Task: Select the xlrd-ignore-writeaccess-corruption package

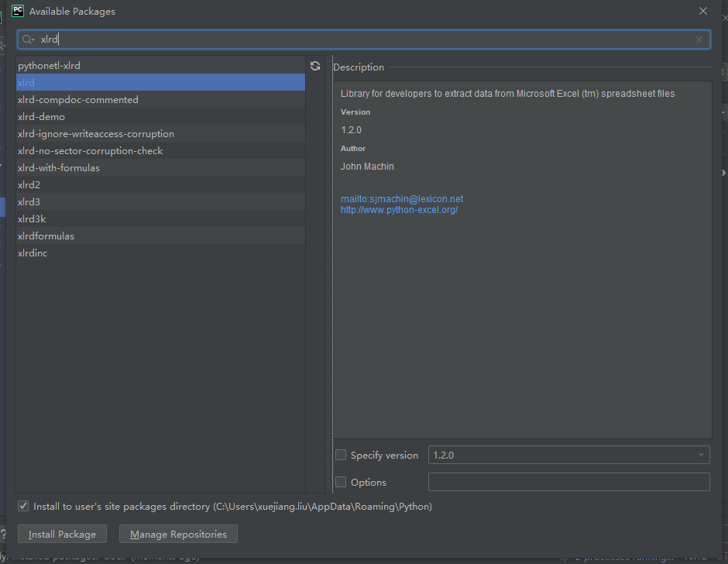Action: 160,134
